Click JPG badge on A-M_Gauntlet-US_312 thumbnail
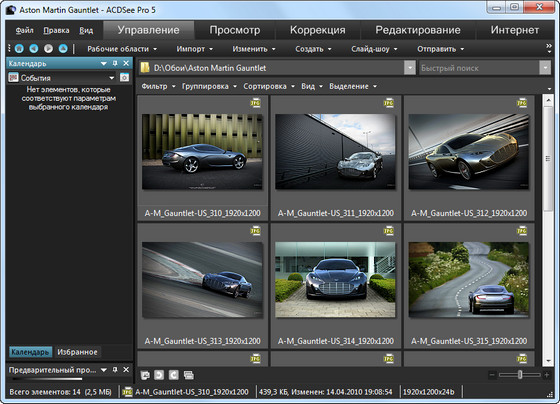Screen dimensions: 560x404 tap(522, 103)
